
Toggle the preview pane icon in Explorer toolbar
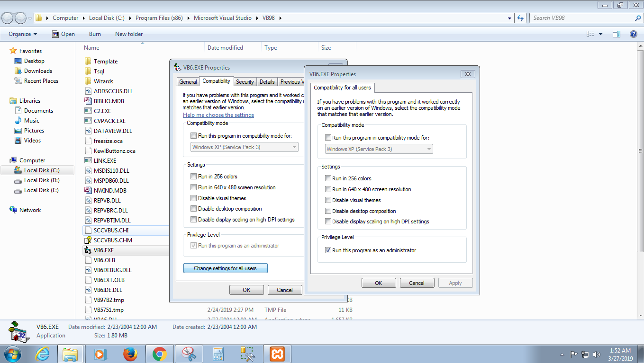617,34
